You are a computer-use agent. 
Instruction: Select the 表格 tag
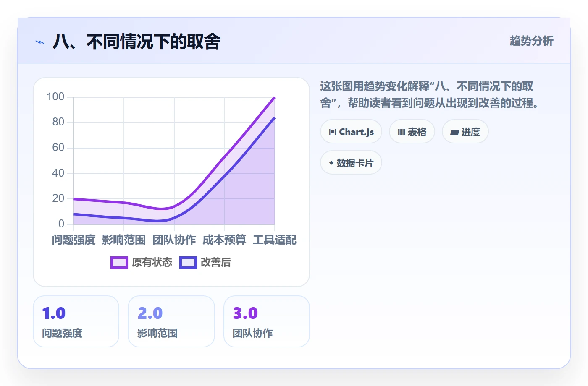[x=412, y=132]
